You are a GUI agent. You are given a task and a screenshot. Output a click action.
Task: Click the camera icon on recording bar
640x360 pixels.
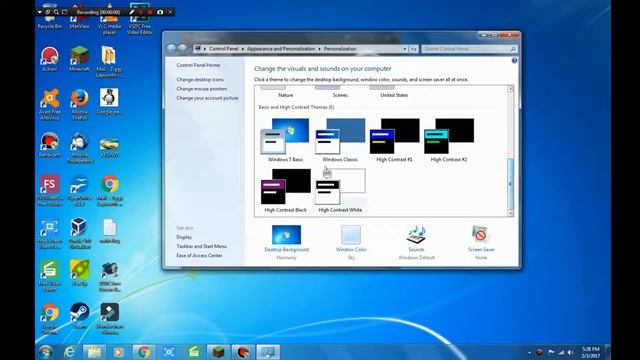point(160,12)
